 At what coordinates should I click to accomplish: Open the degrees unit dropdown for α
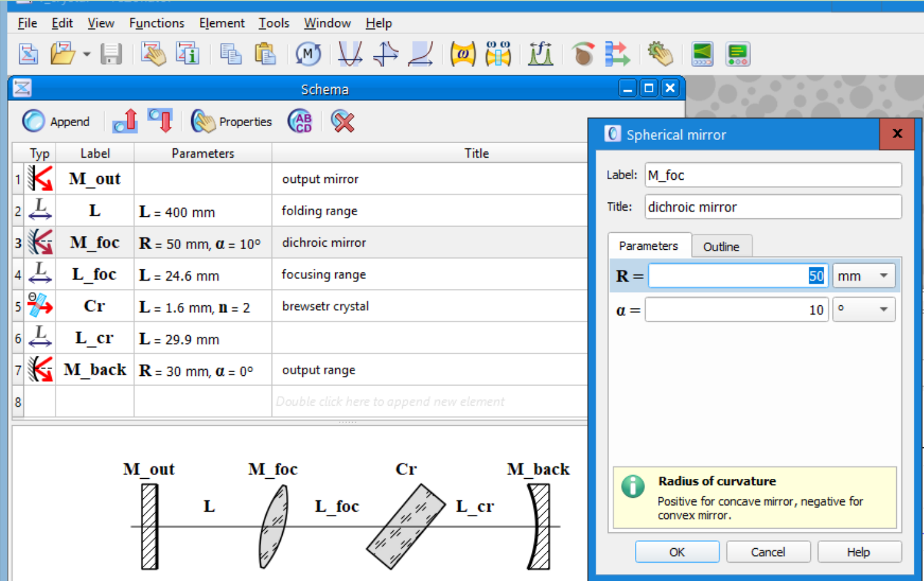coord(863,309)
